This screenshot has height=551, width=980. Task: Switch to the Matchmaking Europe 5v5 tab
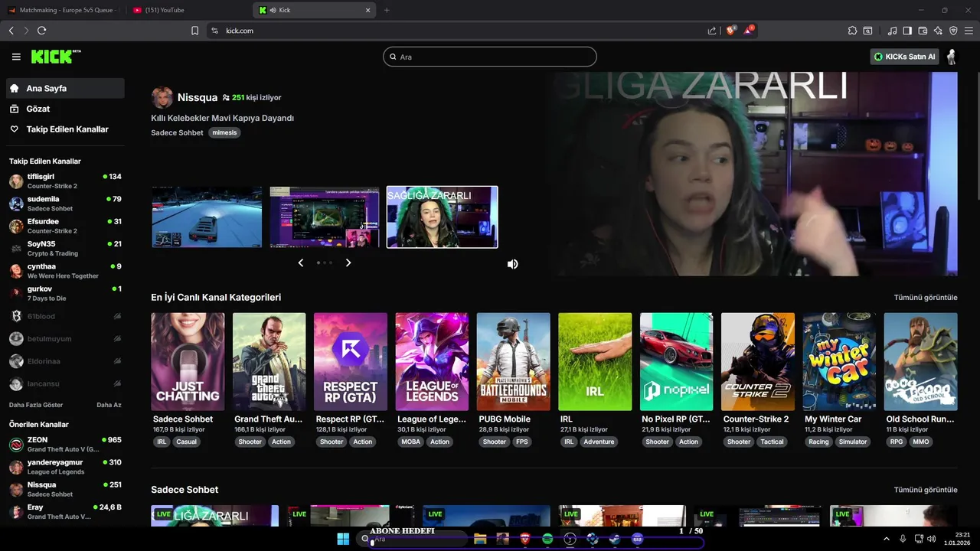(x=63, y=10)
